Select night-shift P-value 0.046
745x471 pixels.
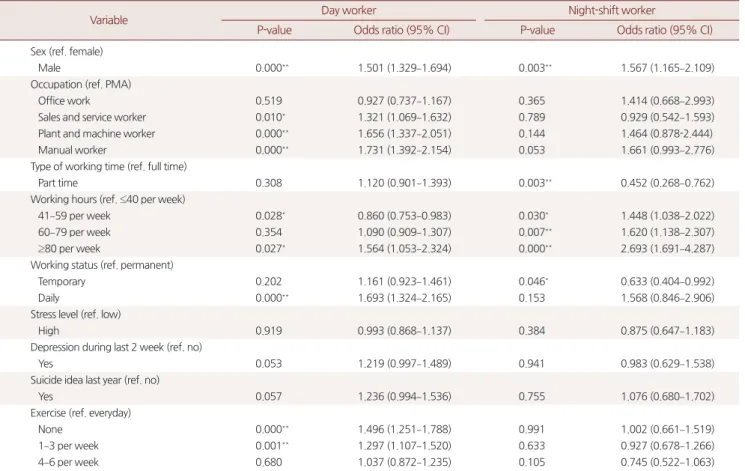pyautogui.click(x=533, y=281)
